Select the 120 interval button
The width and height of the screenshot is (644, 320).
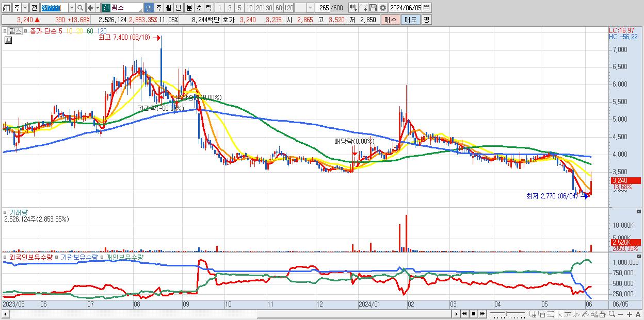[x=289, y=8]
